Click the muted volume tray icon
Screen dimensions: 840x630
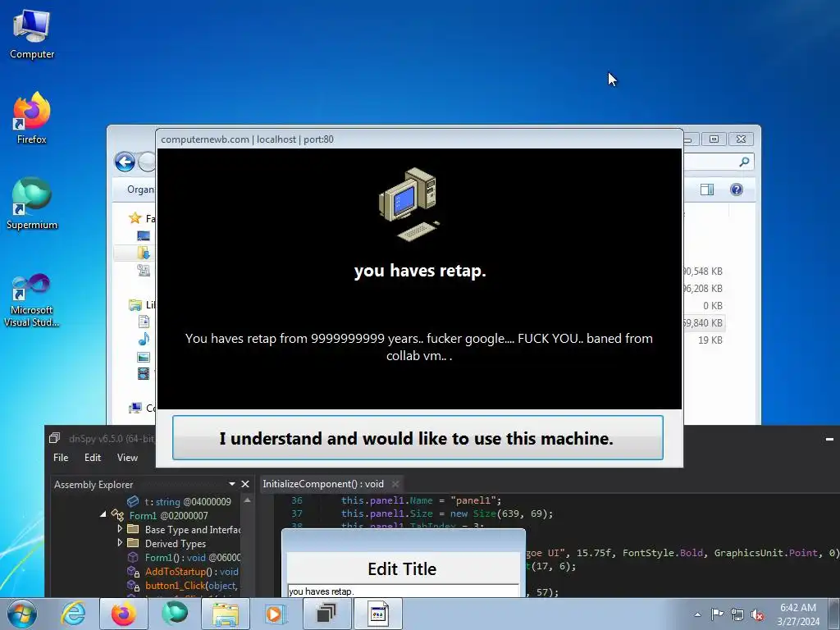pos(757,614)
